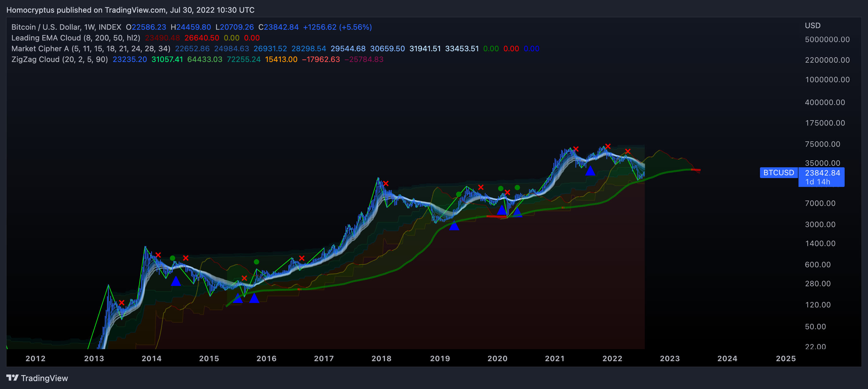This screenshot has width=868, height=389.
Task: Click the 2018 label on time axis
Action: click(x=382, y=358)
